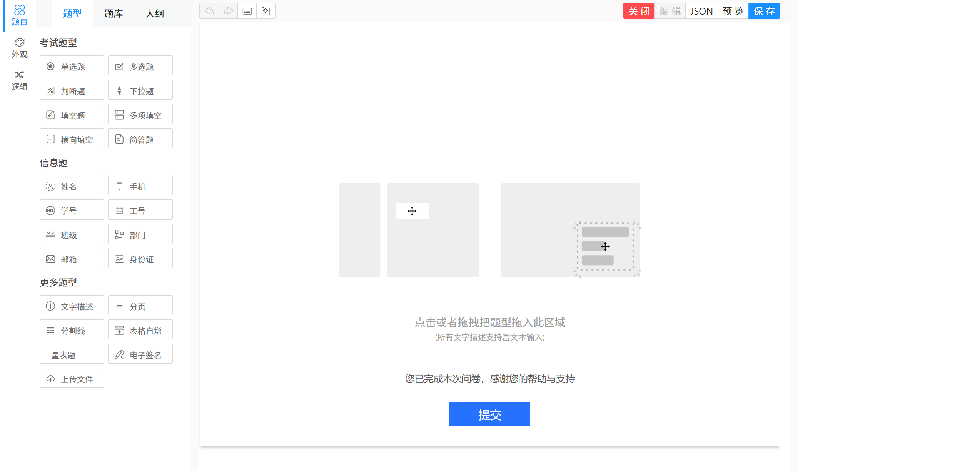Click the redo arrow in toolbar
Viewport: 980px width, 471px height.
coord(228,11)
